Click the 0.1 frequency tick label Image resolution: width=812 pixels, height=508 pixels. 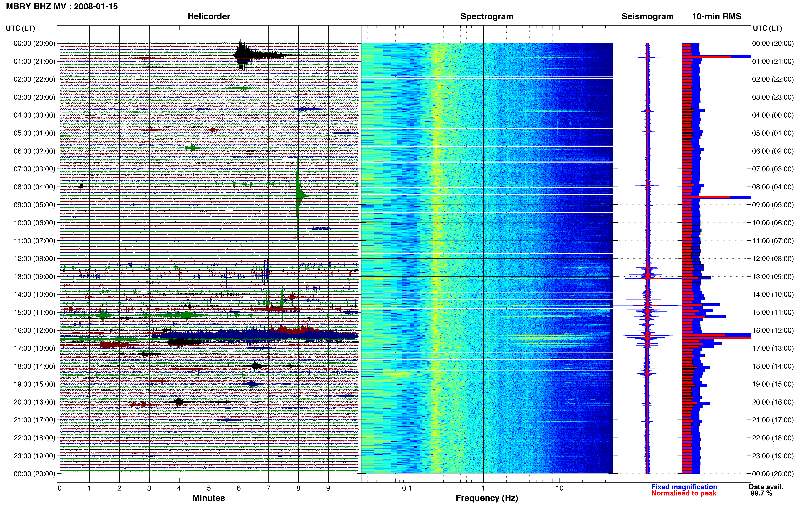coord(407,488)
